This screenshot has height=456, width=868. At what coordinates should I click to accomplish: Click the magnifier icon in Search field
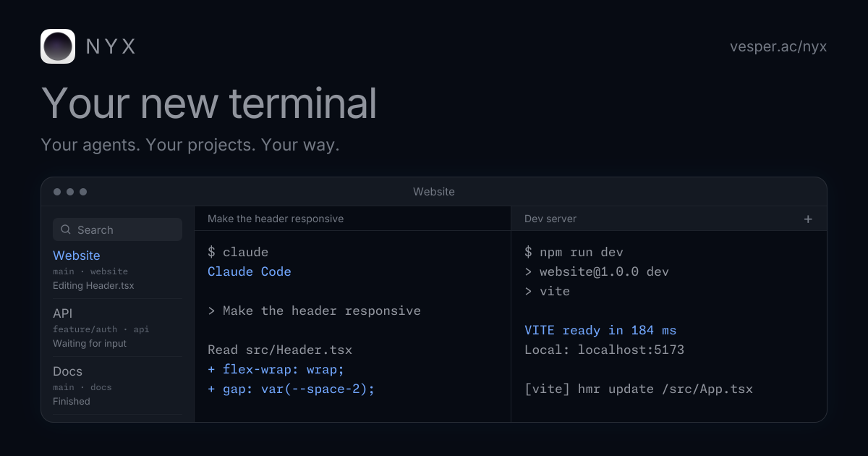65,229
